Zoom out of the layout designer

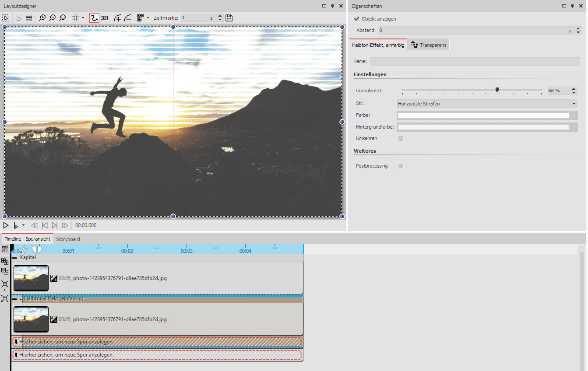pyautogui.click(x=52, y=17)
